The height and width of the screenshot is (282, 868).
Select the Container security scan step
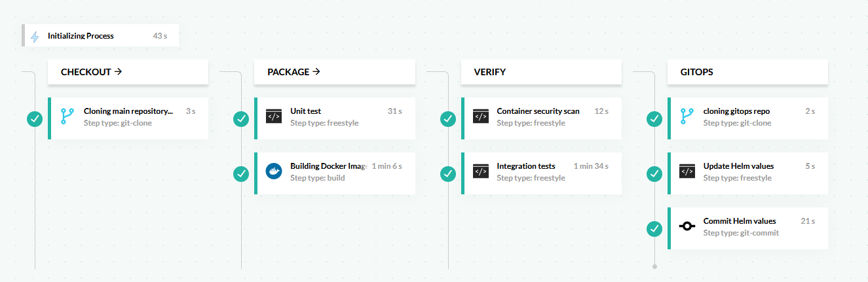click(x=541, y=118)
